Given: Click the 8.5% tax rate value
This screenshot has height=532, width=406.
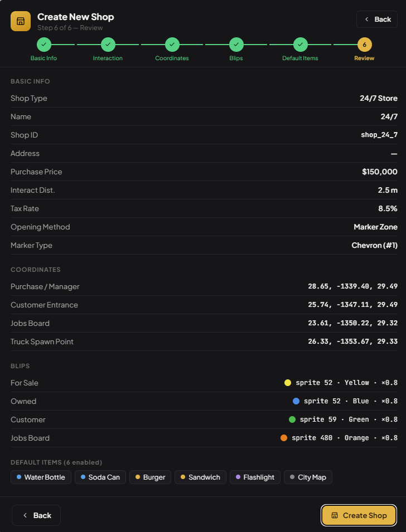Looking at the screenshot, I should [388, 208].
